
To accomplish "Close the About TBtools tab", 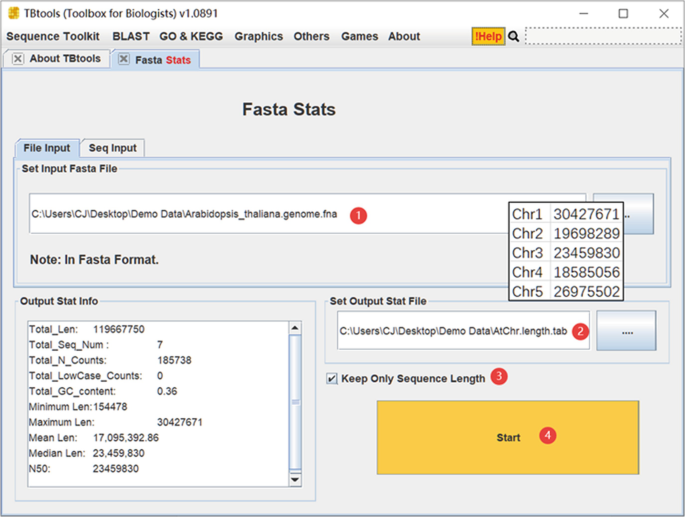I will click(18, 59).
